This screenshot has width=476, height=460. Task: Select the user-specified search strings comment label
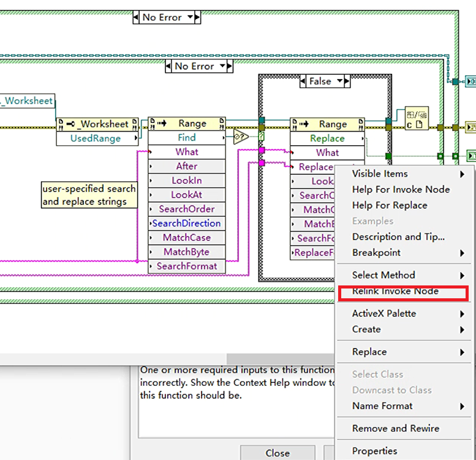tap(89, 195)
